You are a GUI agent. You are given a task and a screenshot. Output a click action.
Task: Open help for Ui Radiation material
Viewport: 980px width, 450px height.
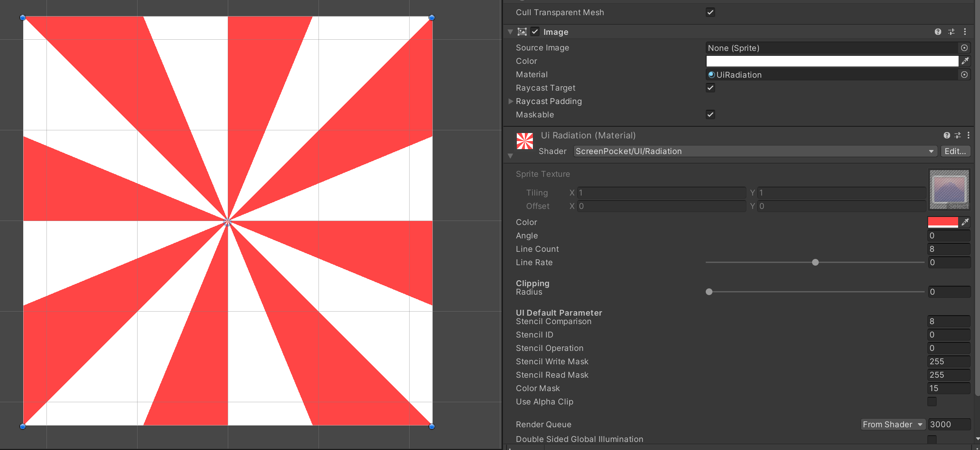947,135
